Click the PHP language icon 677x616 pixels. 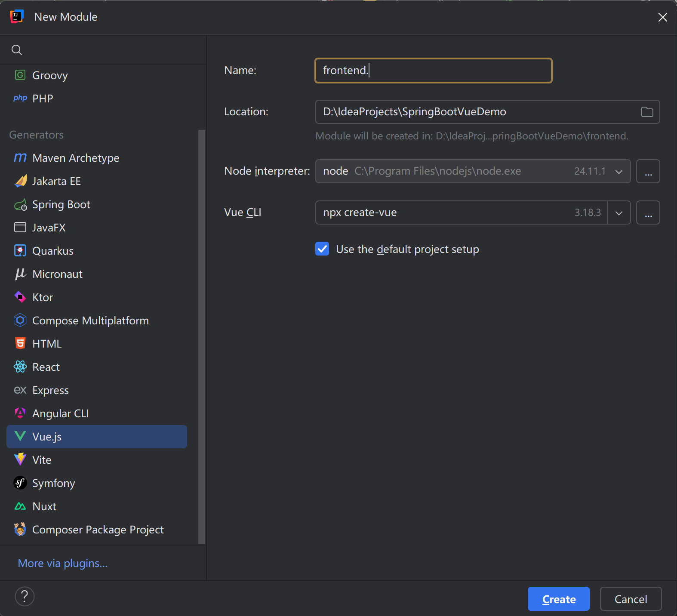point(20,99)
